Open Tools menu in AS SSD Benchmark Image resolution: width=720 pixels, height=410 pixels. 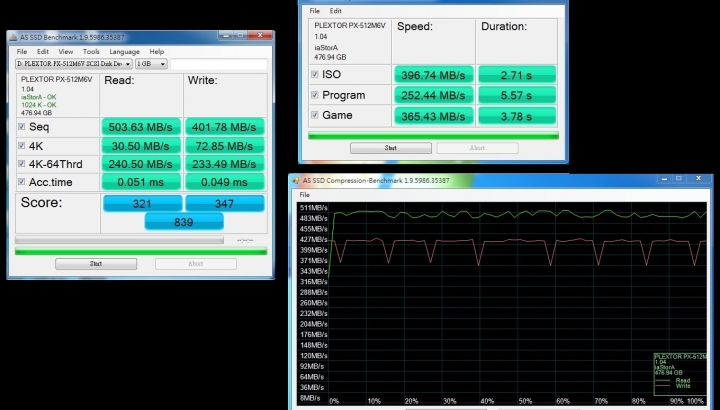click(x=91, y=51)
